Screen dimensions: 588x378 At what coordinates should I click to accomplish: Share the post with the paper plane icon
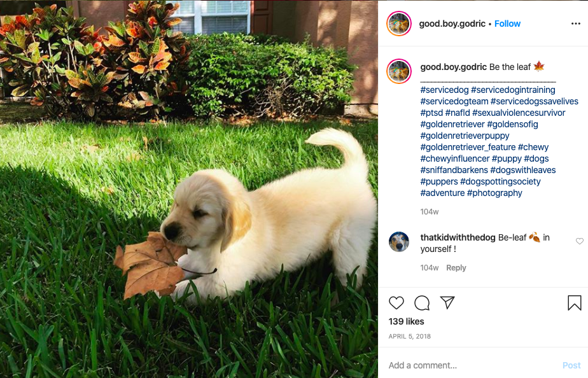[447, 302]
